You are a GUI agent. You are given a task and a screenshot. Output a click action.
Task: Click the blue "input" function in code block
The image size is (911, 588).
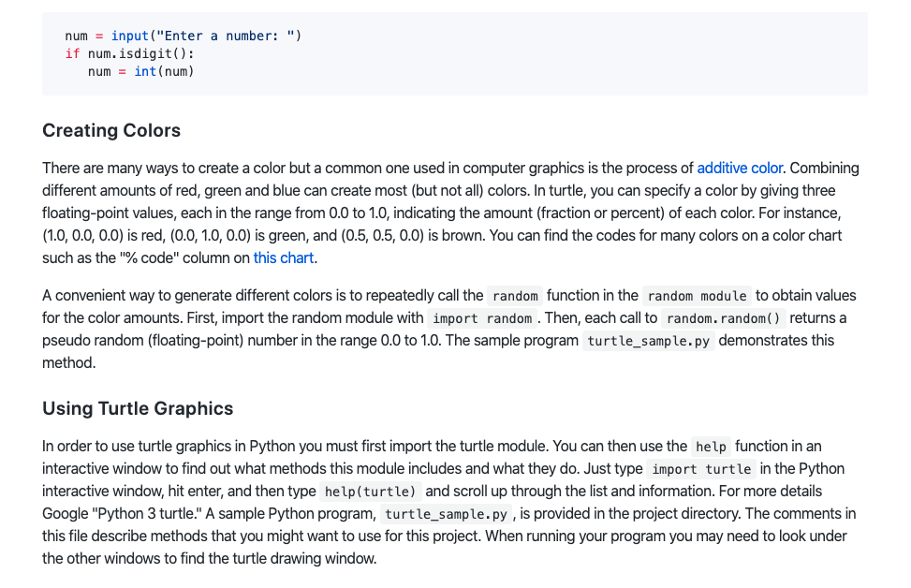click(x=129, y=36)
